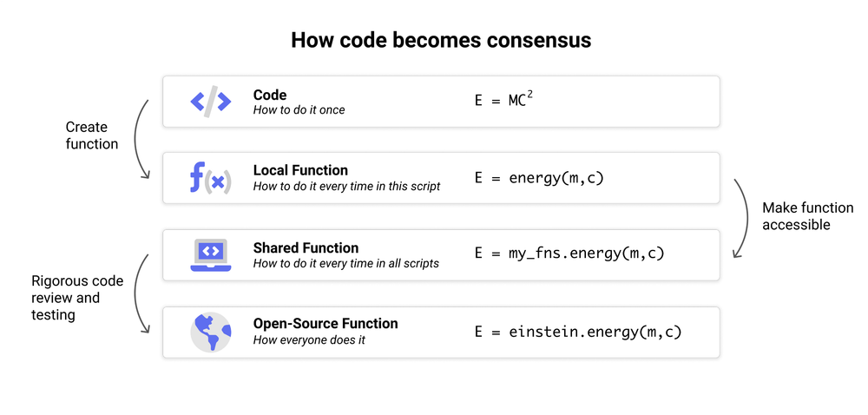Click the einstein.energy(m,c) code snippet
The image size is (868, 415).
pos(578,332)
